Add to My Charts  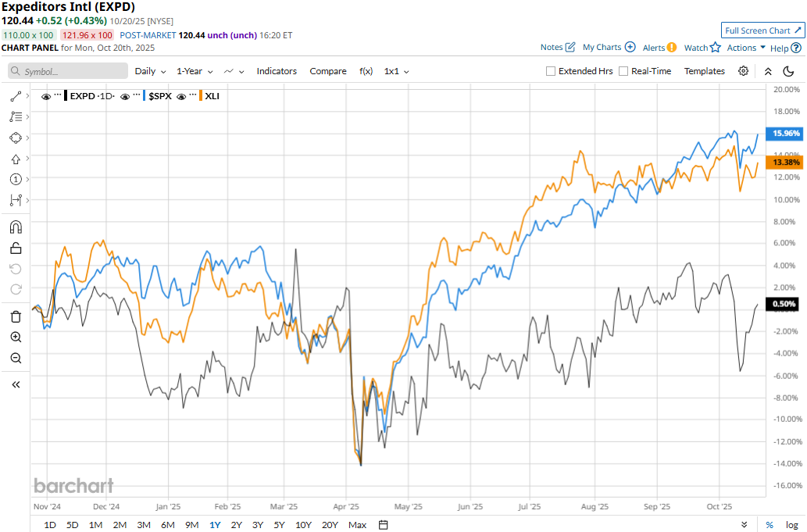click(x=609, y=48)
